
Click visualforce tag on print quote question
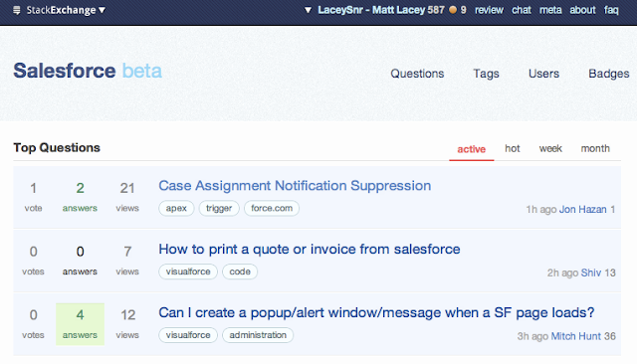[x=188, y=272]
